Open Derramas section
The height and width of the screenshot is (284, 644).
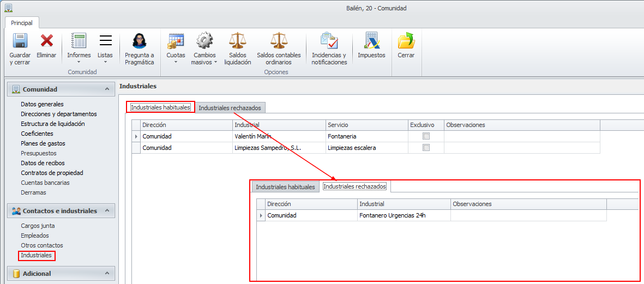pyautogui.click(x=34, y=192)
